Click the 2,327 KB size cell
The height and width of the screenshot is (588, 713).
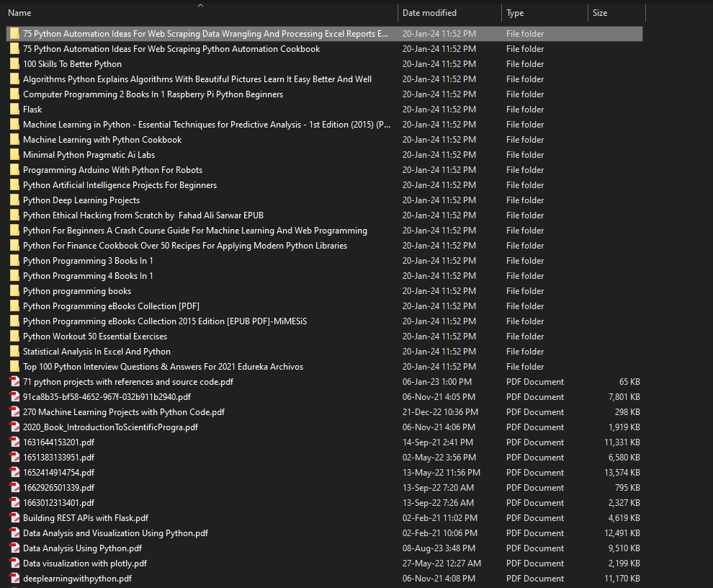coord(624,502)
